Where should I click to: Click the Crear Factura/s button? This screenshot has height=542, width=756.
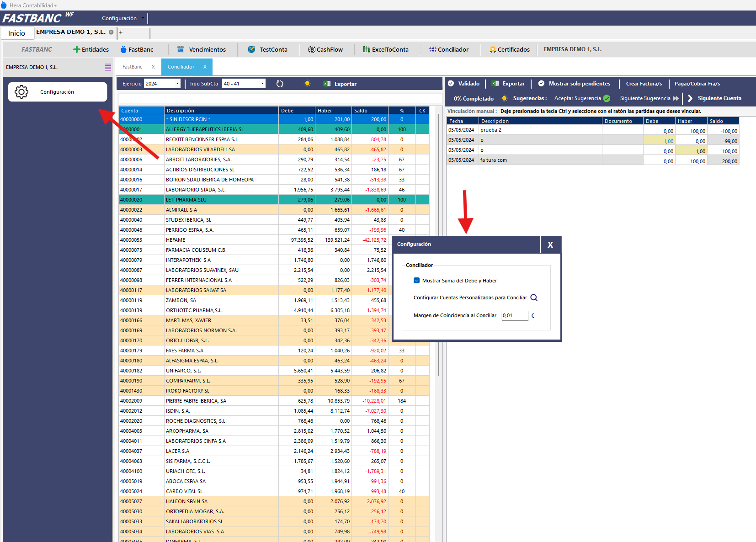(x=644, y=84)
